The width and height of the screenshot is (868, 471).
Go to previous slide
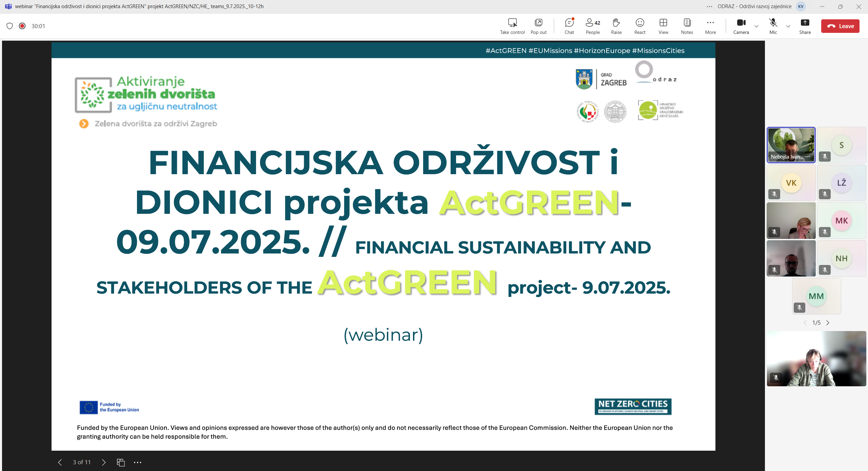[60, 462]
